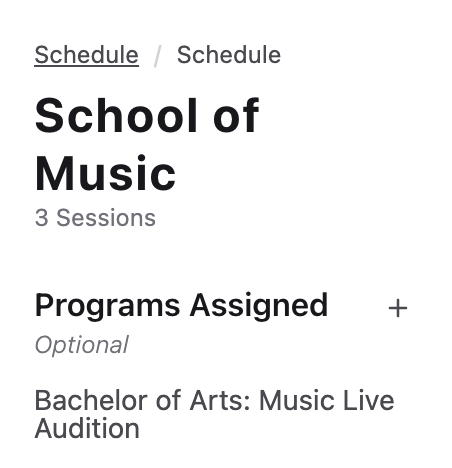Click the Programs Assigned section heading
The width and height of the screenshot is (452, 468).
pos(182,305)
